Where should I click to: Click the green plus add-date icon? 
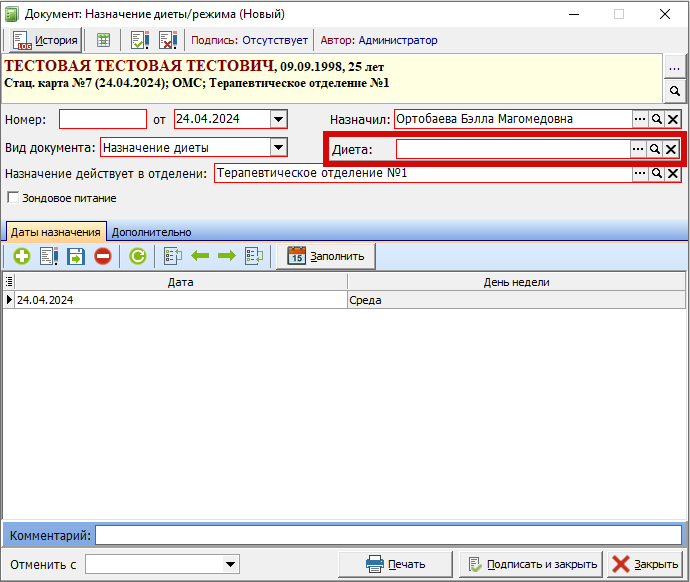21,256
